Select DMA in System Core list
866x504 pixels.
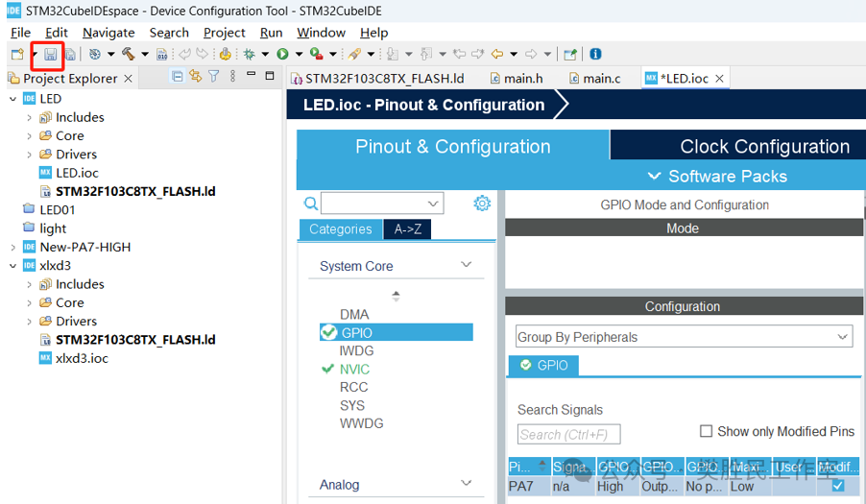click(354, 315)
